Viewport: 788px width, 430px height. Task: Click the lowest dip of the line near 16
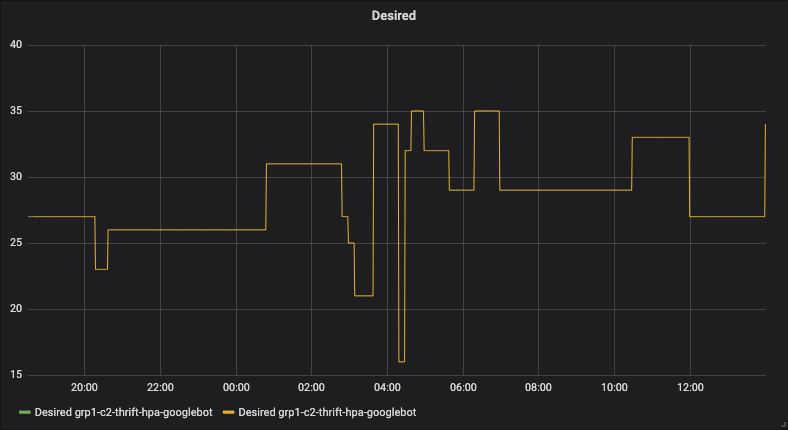[401, 361]
